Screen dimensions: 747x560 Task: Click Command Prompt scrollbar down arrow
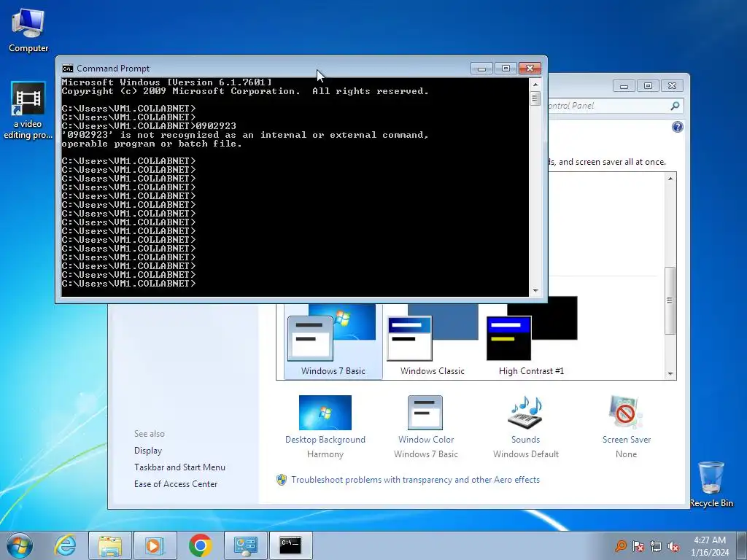[535, 290]
